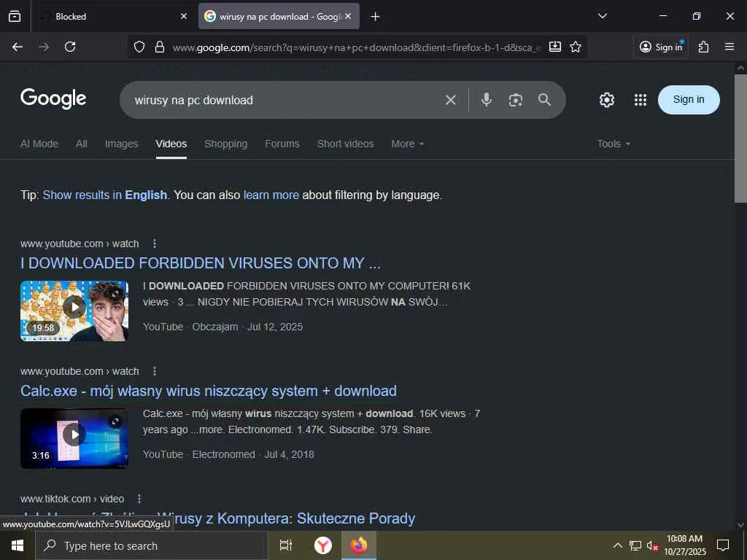Open Firefox extensions puzzle icon

(704, 47)
